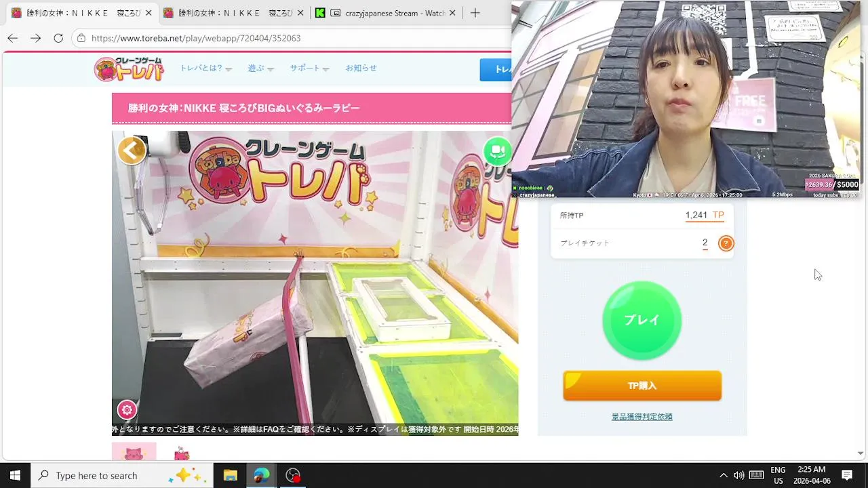This screenshot has height=488, width=868.
Task: Switch camera with green camera icon
Action: 497,150
